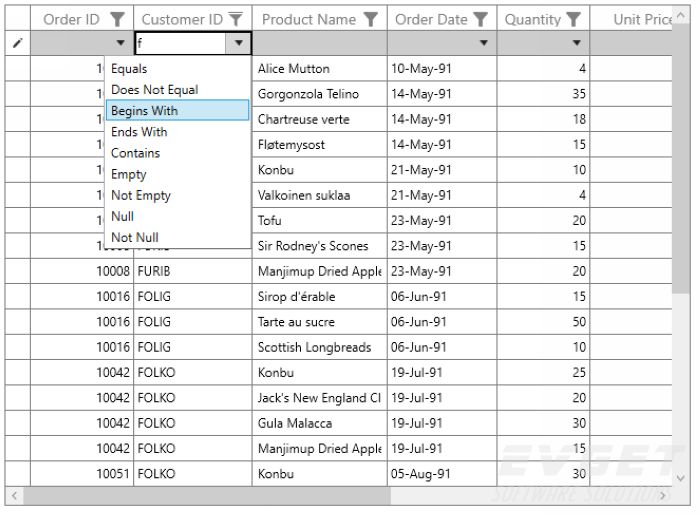Select the Tofu product cell
Viewport: 700px width, 514px height.
click(x=320, y=221)
